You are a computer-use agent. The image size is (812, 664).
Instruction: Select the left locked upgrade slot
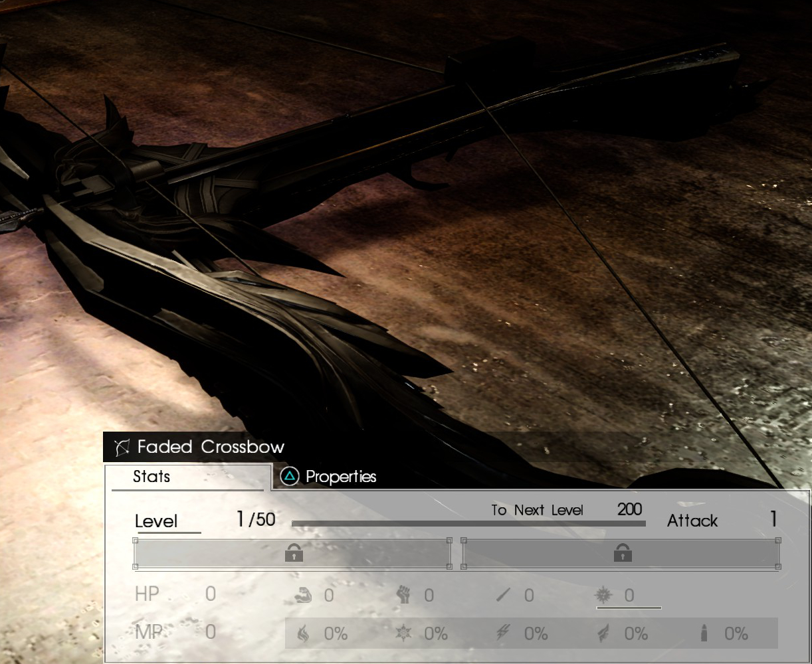click(x=292, y=554)
